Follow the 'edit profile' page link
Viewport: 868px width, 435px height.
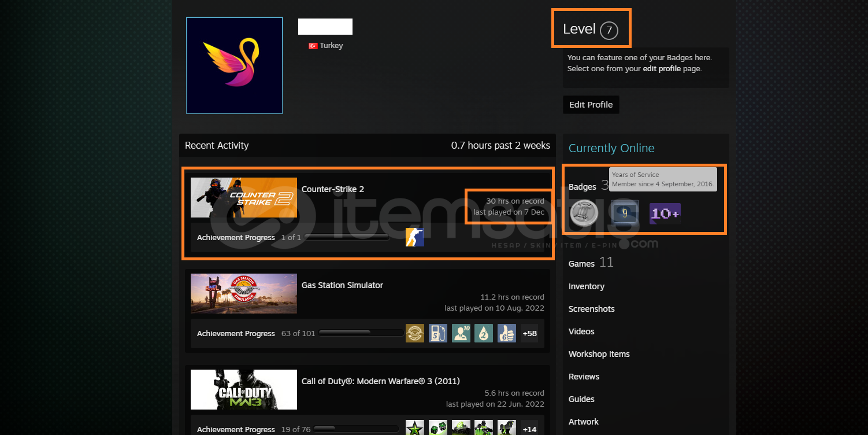click(x=662, y=68)
